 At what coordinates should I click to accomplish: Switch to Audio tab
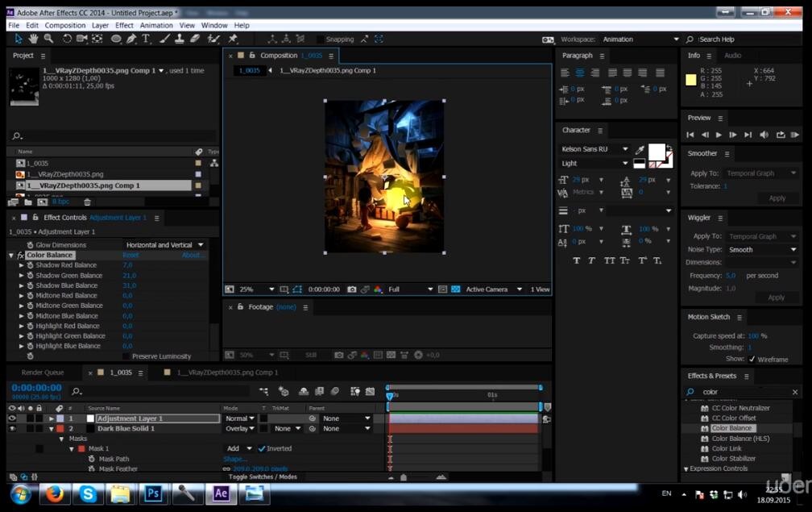(732, 56)
